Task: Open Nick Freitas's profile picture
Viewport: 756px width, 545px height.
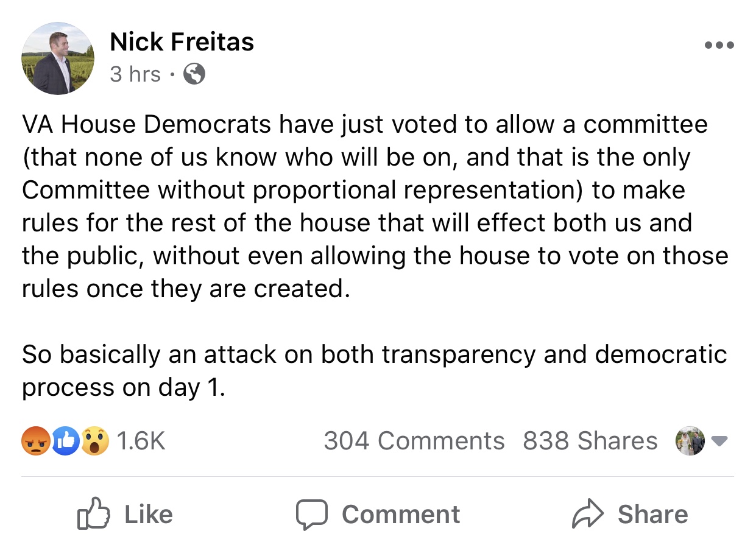Action: [x=58, y=58]
